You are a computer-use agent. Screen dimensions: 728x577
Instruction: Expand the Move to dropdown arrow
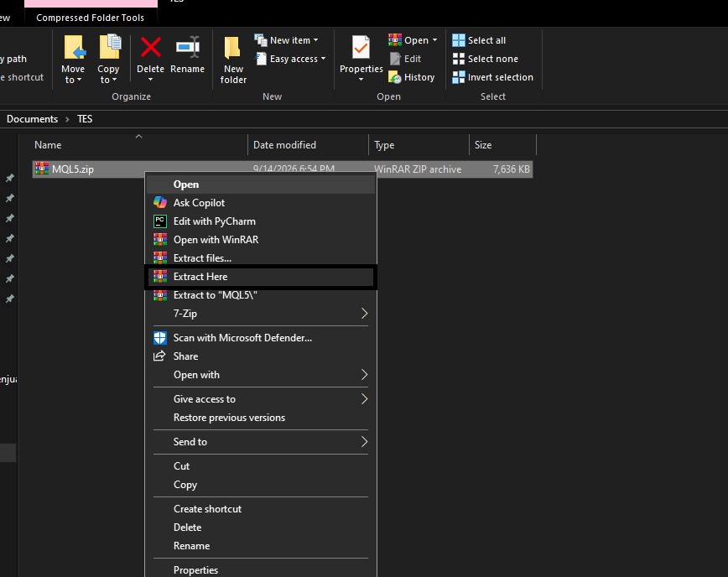click(x=79, y=80)
